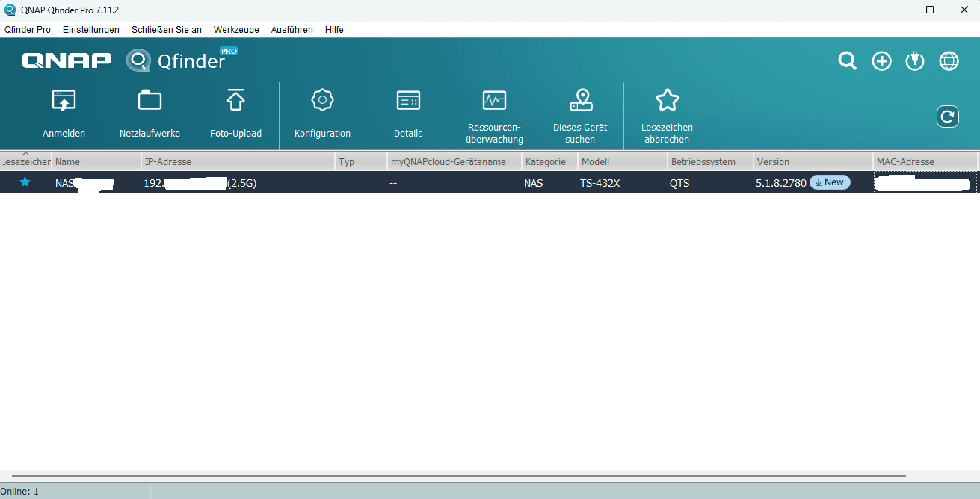Sort by Modell column header

coord(623,161)
